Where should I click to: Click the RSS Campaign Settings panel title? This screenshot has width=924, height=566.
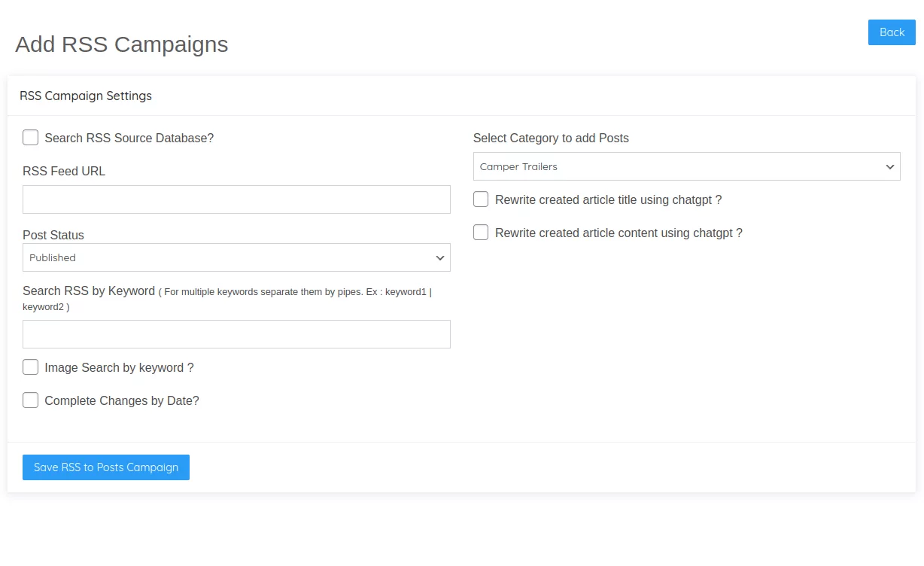pyautogui.click(x=86, y=96)
